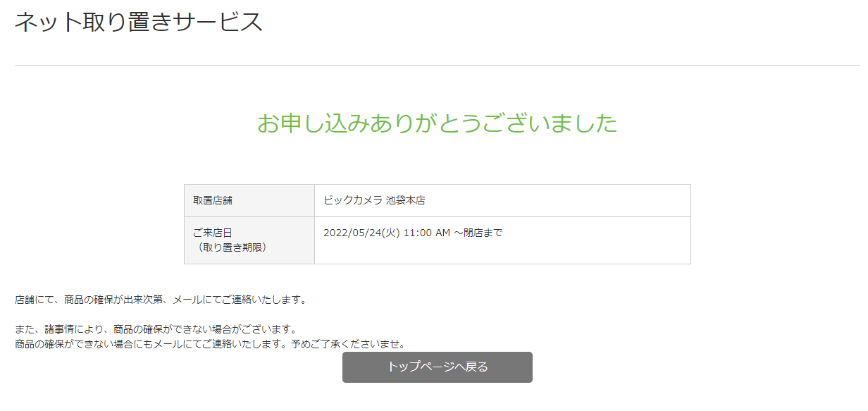
Task: Select the 取置店舗 label cell
Action: click(x=213, y=200)
